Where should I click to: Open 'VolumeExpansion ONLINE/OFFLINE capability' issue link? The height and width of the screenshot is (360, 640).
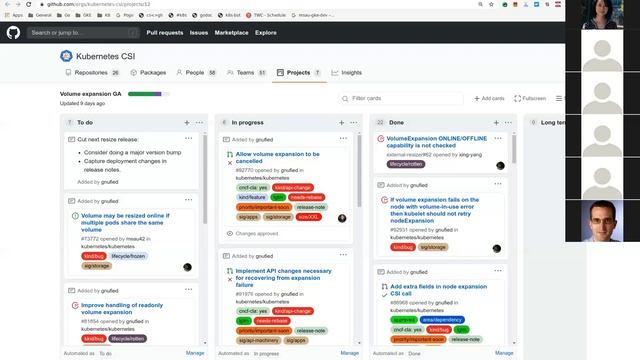pos(437,142)
